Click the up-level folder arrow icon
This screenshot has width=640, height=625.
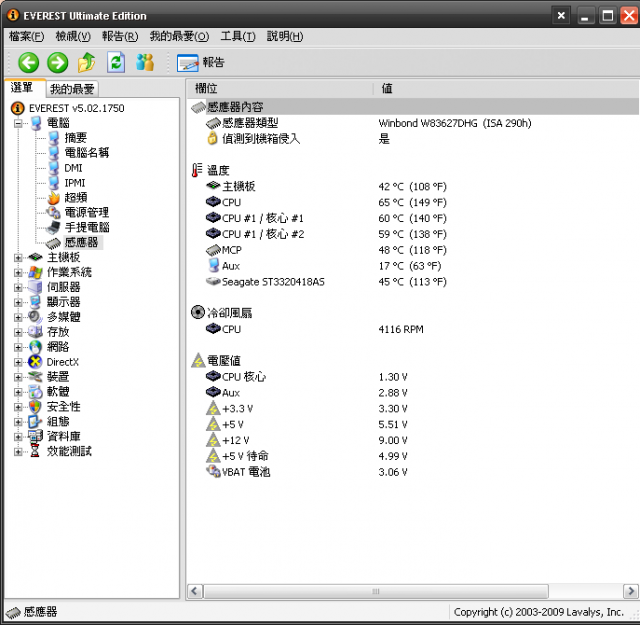pos(87,63)
